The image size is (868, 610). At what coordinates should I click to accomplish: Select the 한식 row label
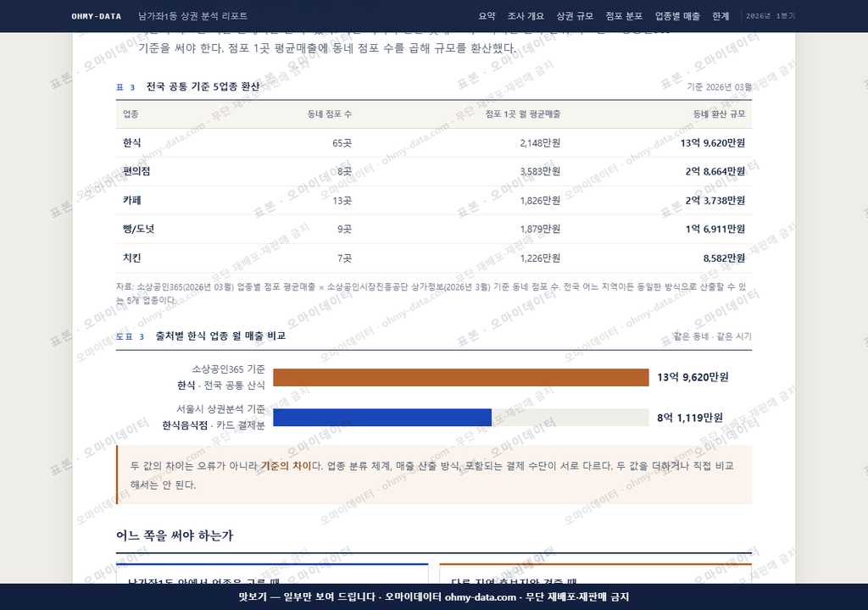[131, 143]
